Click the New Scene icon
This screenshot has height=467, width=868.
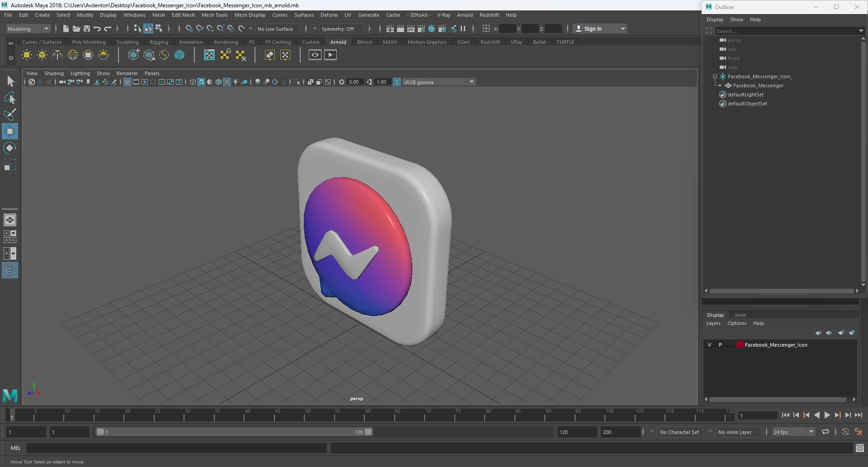pos(66,29)
